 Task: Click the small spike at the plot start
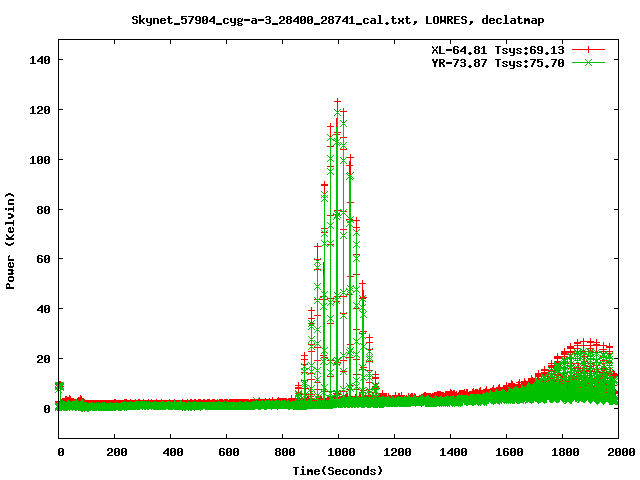click(x=60, y=385)
